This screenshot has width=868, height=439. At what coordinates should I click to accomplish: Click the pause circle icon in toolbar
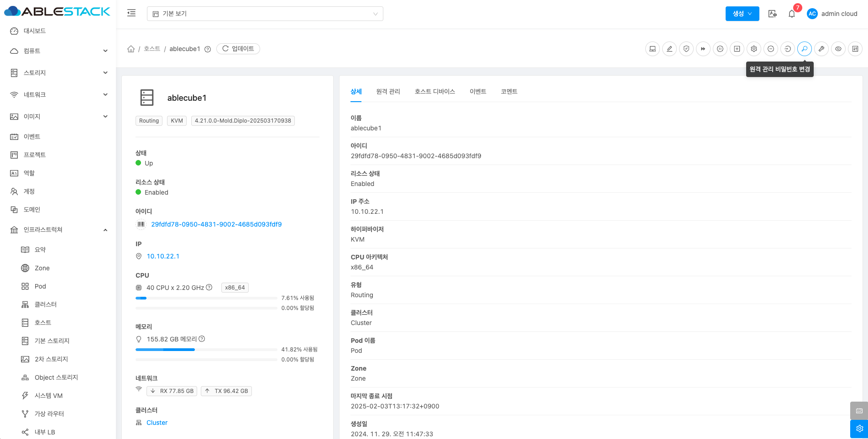[x=720, y=49]
